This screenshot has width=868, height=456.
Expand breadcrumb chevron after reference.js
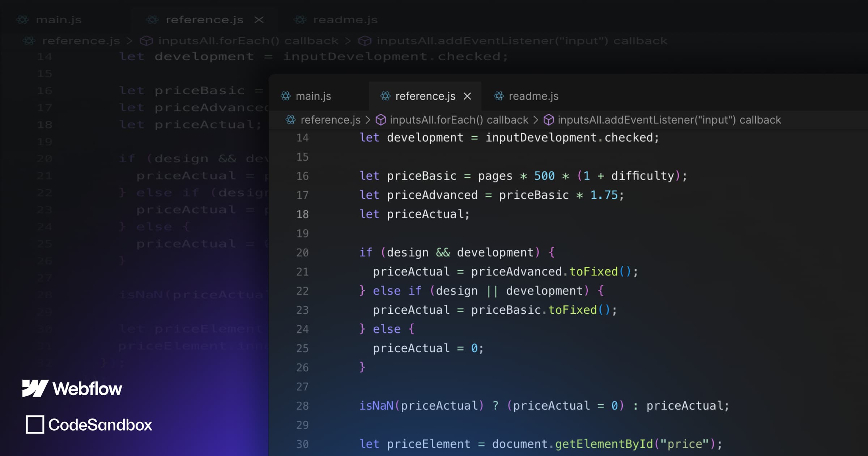(368, 120)
